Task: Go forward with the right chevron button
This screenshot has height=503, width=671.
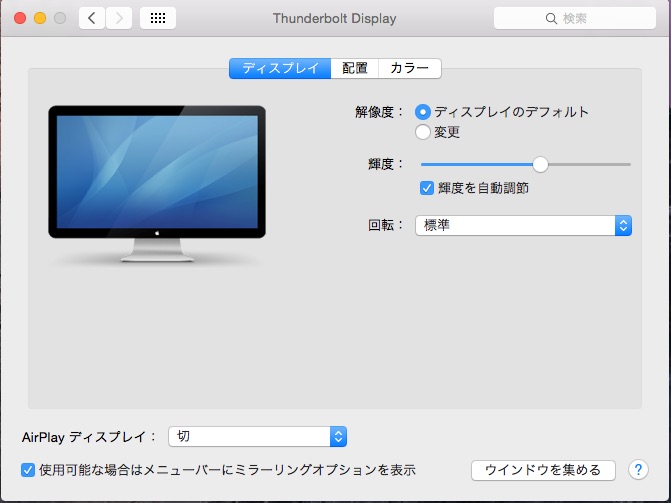Action: [x=119, y=18]
